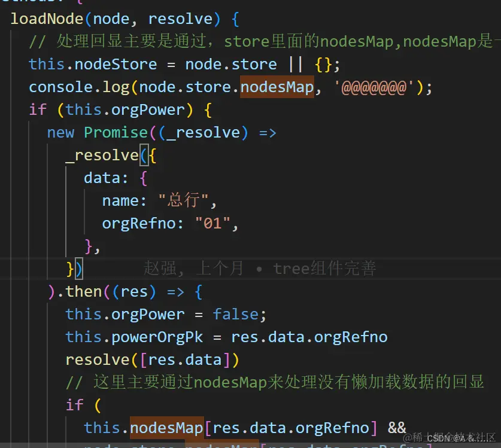This screenshot has height=448, width=501.
Task: Click the first comment line about store nodesMap
Action: [265, 41]
